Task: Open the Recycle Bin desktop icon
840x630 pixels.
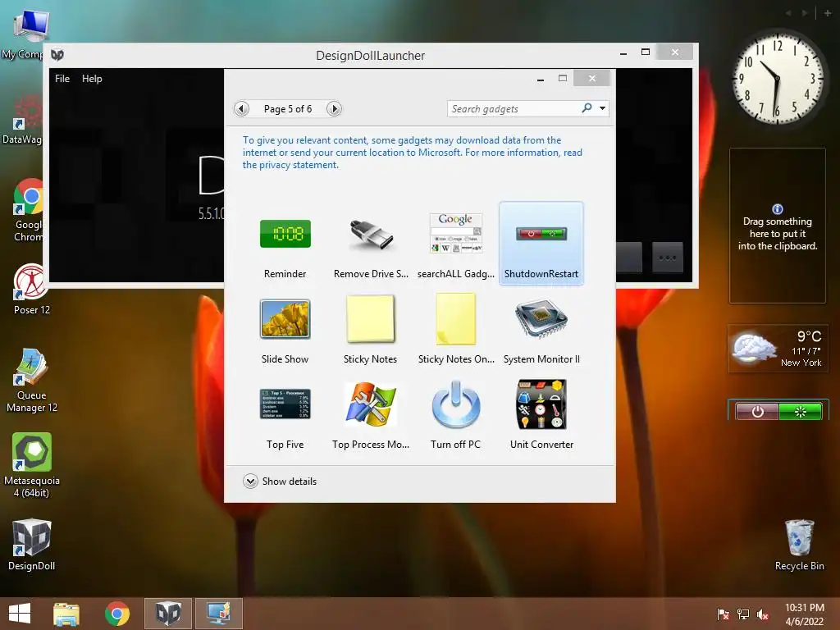Action: coord(799,545)
